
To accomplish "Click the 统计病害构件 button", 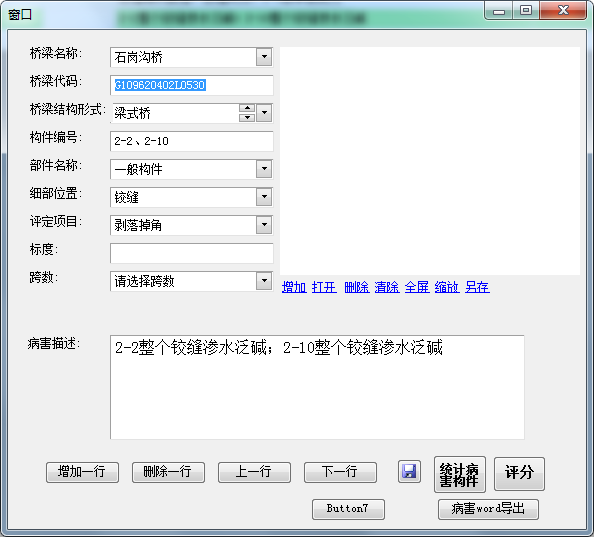I will (x=460, y=475).
